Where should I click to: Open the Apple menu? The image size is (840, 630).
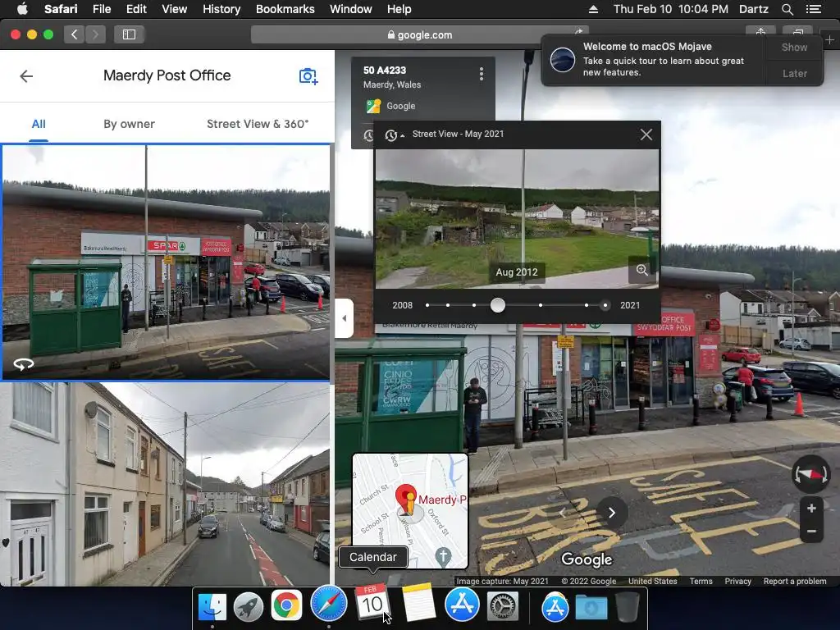coord(22,9)
